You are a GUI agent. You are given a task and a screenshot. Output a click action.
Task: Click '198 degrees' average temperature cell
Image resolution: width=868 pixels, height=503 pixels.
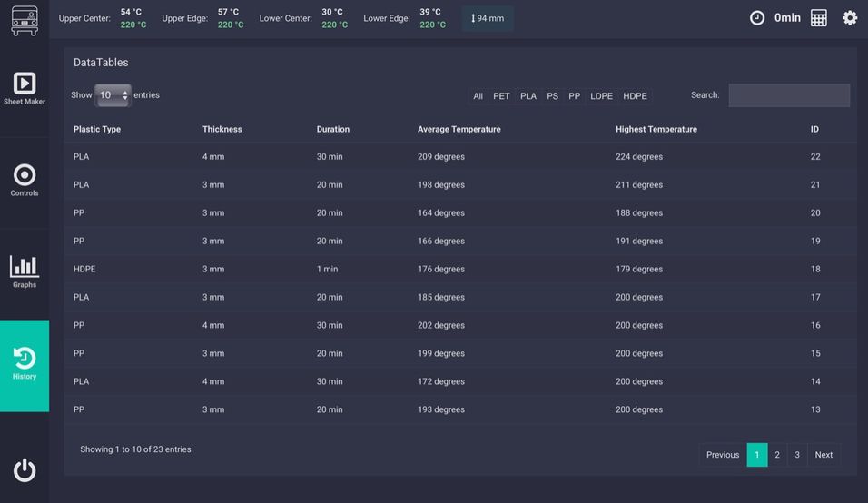pos(441,185)
